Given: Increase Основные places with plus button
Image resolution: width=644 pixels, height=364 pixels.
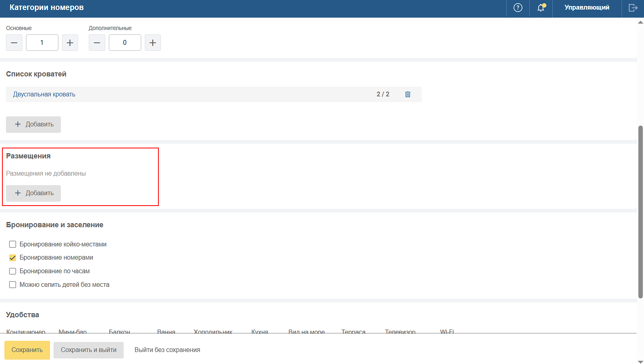Looking at the screenshot, I should 70,42.
